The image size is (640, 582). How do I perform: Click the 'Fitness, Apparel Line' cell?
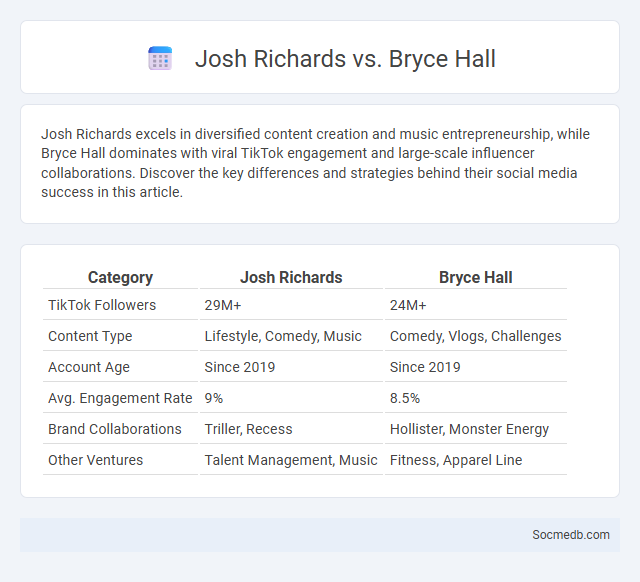coord(456,460)
